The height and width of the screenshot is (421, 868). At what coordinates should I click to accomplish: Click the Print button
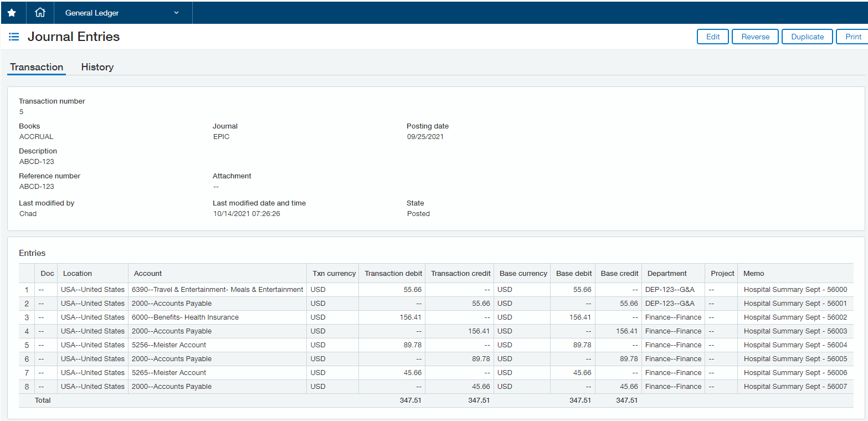(x=852, y=37)
